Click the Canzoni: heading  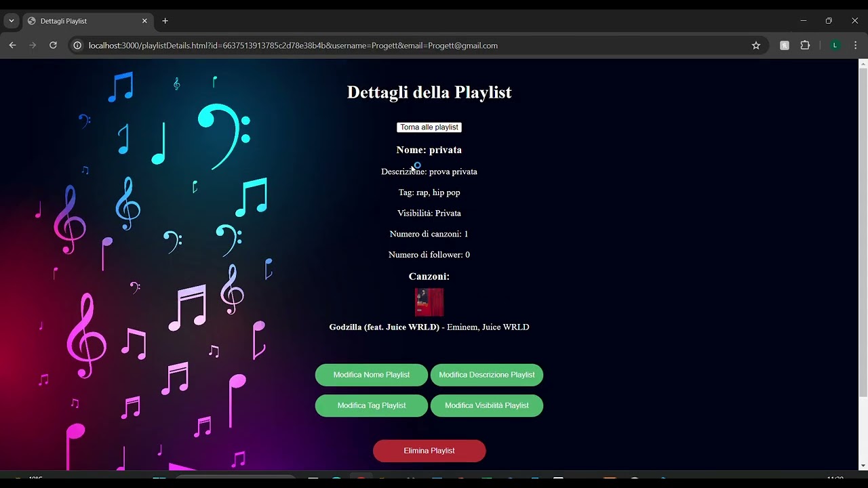click(429, 277)
